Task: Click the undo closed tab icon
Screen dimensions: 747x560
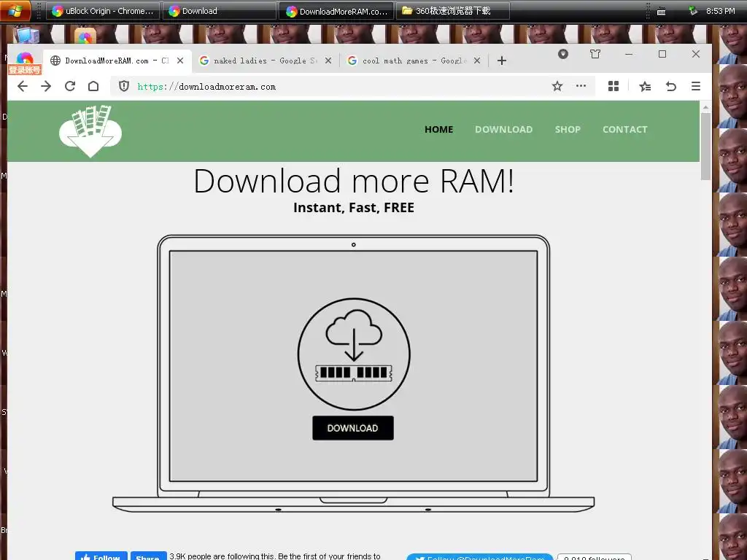Action: 671,86
